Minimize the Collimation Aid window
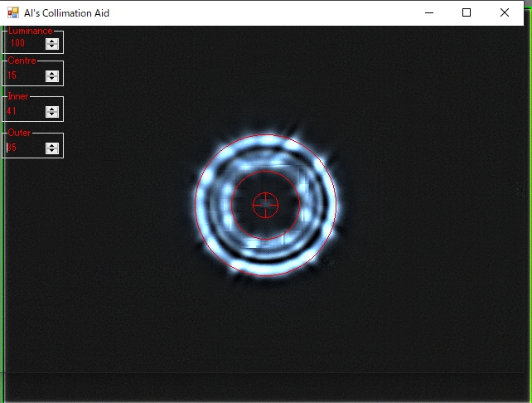This screenshot has width=532, height=403. pos(429,13)
